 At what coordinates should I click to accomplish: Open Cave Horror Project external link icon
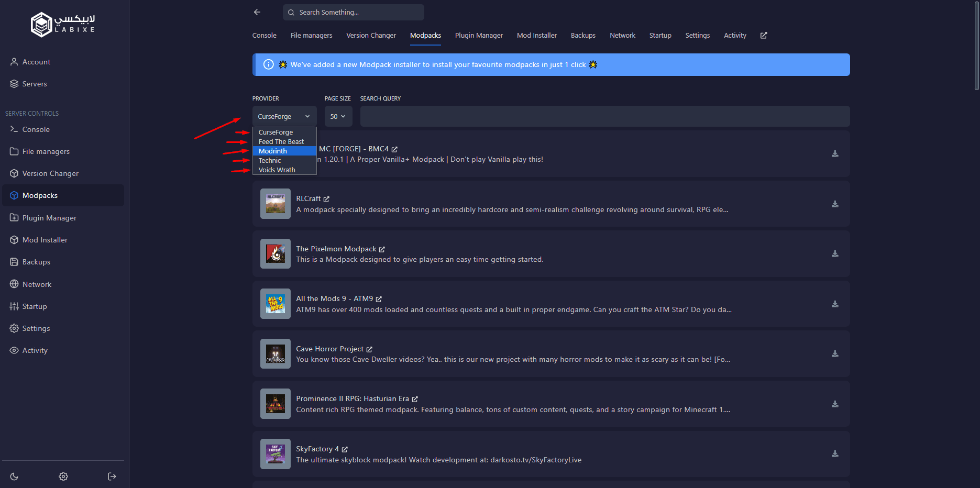click(369, 349)
